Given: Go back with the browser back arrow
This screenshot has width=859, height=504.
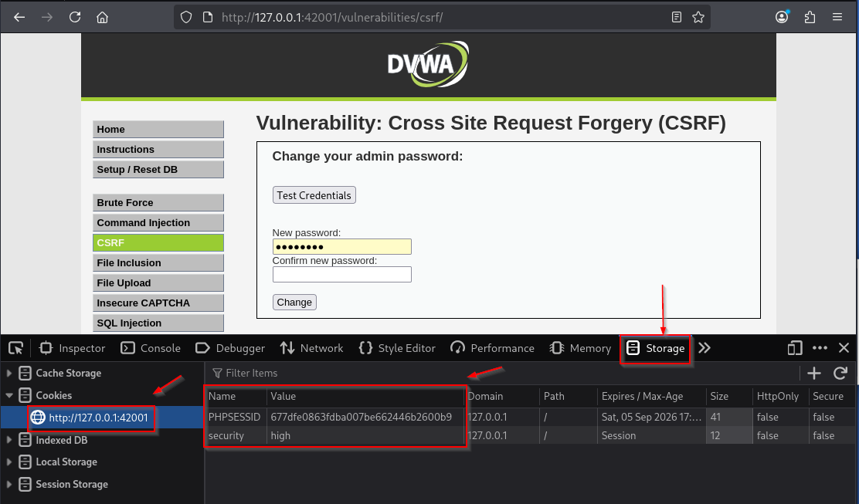Looking at the screenshot, I should click(19, 17).
